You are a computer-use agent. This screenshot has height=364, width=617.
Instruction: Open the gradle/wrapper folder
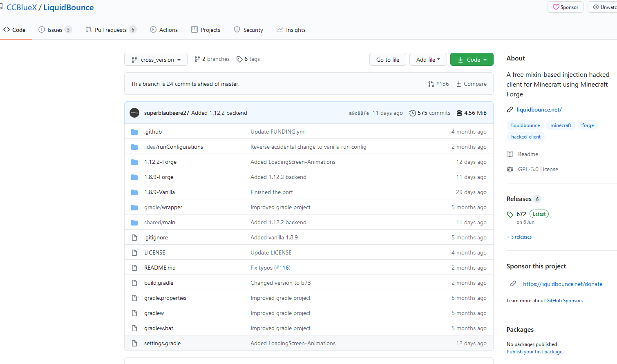(163, 207)
